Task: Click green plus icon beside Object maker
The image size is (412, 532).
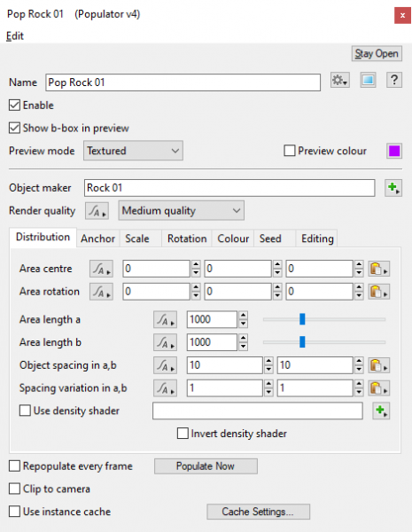Action: click(x=393, y=188)
